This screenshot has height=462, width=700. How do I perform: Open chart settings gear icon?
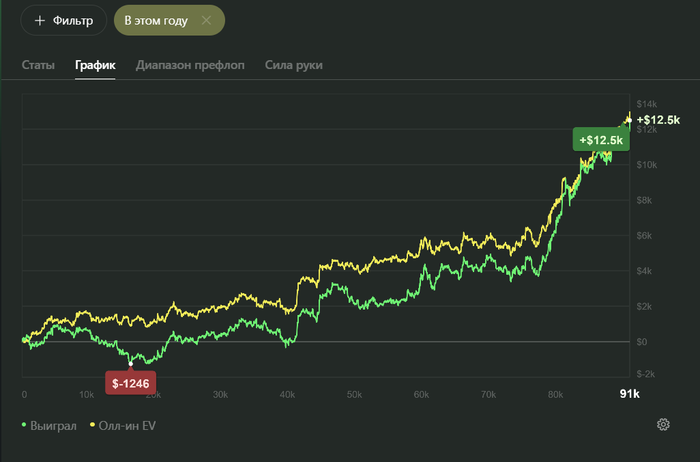(x=663, y=425)
